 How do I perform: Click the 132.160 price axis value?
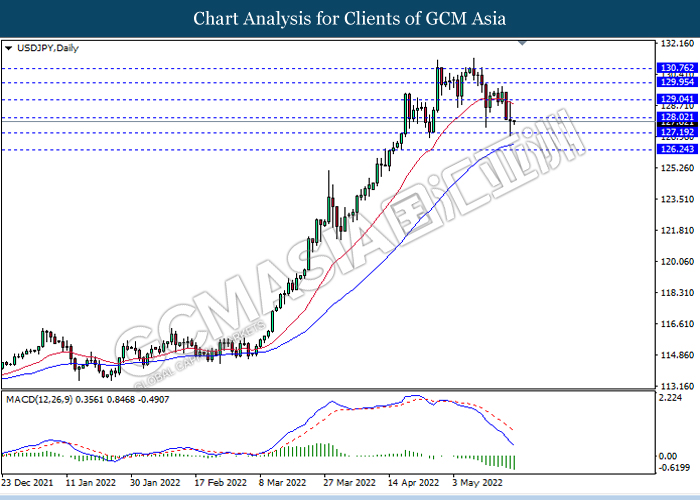click(677, 44)
